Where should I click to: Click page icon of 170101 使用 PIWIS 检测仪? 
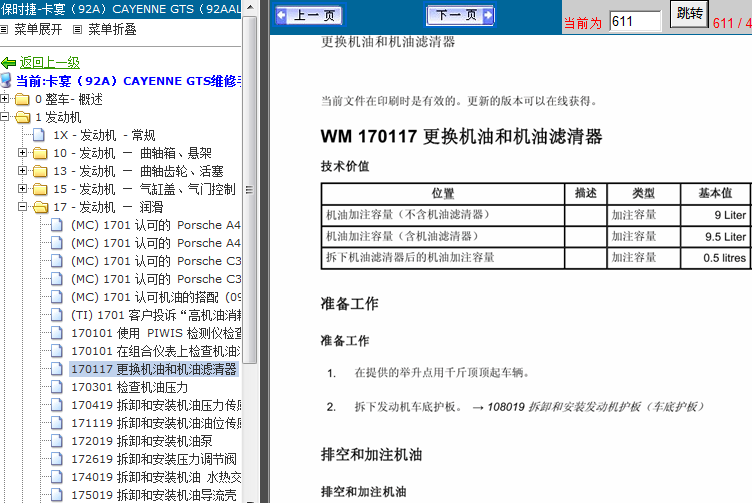pyautogui.click(x=57, y=333)
